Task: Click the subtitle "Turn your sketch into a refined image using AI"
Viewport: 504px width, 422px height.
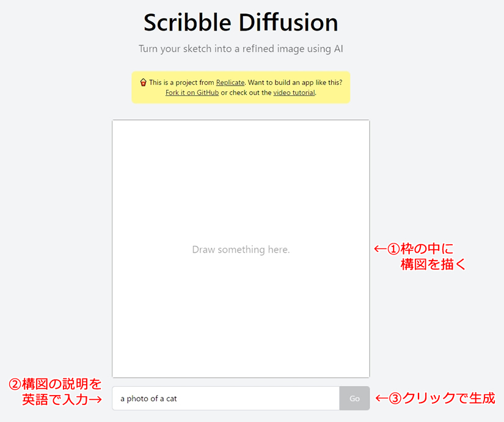Action: coord(241,49)
